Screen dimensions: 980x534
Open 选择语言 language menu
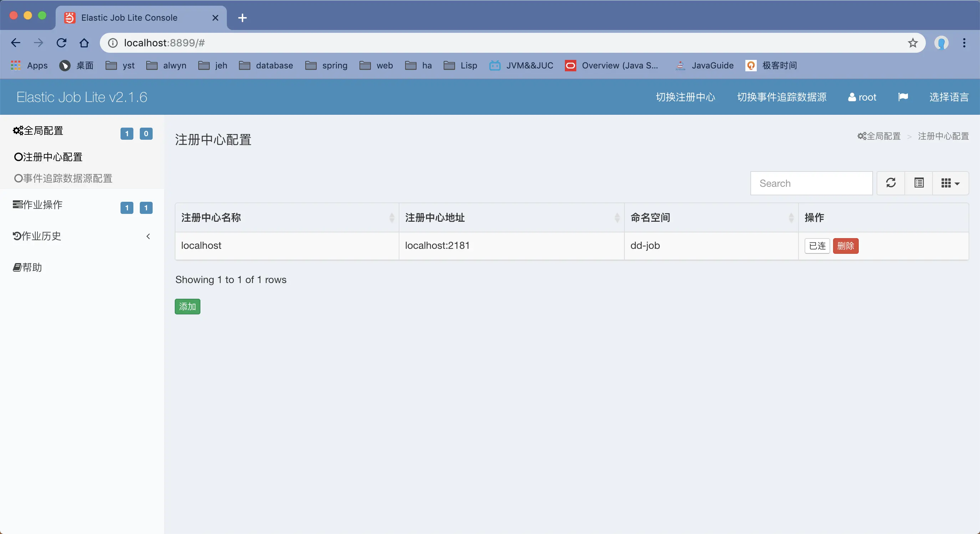(x=948, y=97)
